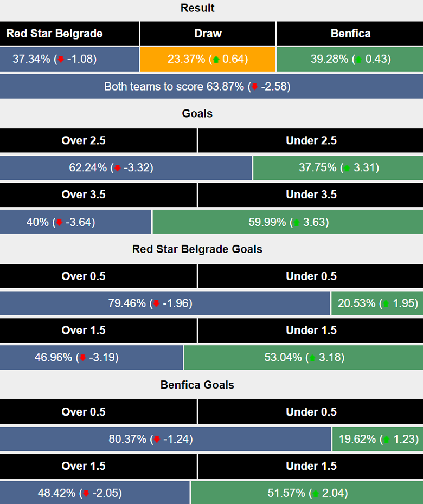Screen dimensions: 423x504
Task: Select the Benfica result header
Action: (x=350, y=34)
